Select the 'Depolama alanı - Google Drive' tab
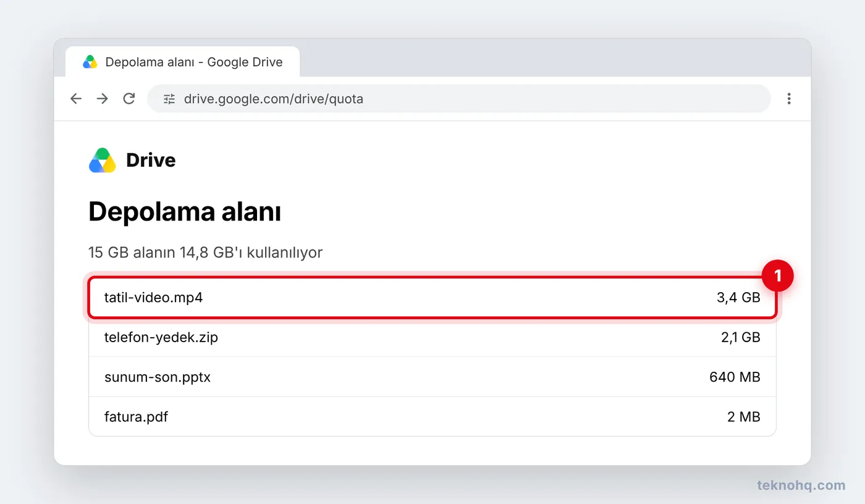 point(183,62)
